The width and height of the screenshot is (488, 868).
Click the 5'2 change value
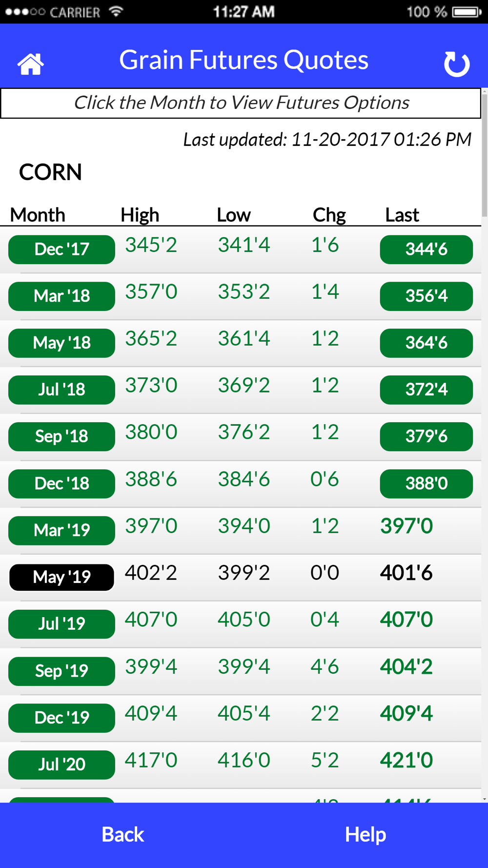(x=325, y=761)
